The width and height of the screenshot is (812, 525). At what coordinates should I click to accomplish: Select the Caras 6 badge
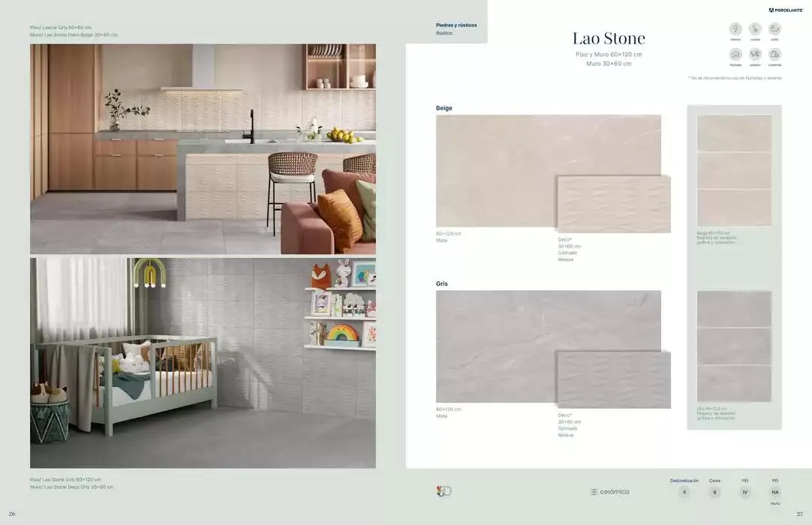[x=714, y=492]
